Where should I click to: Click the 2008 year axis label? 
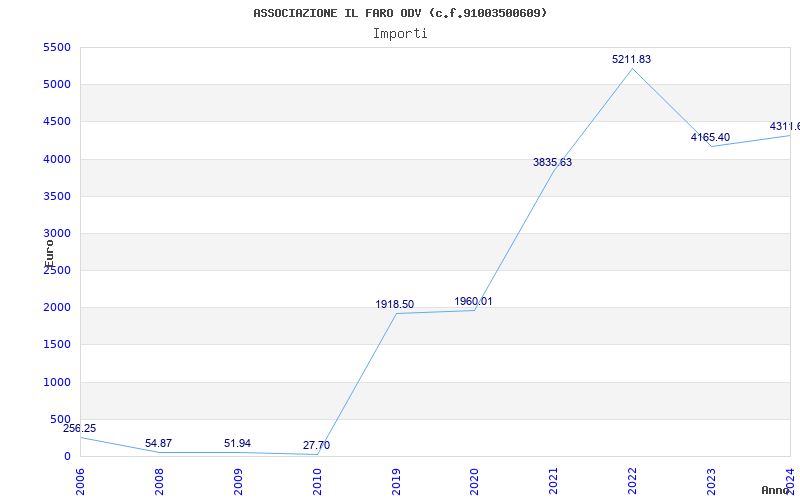[x=159, y=481]
